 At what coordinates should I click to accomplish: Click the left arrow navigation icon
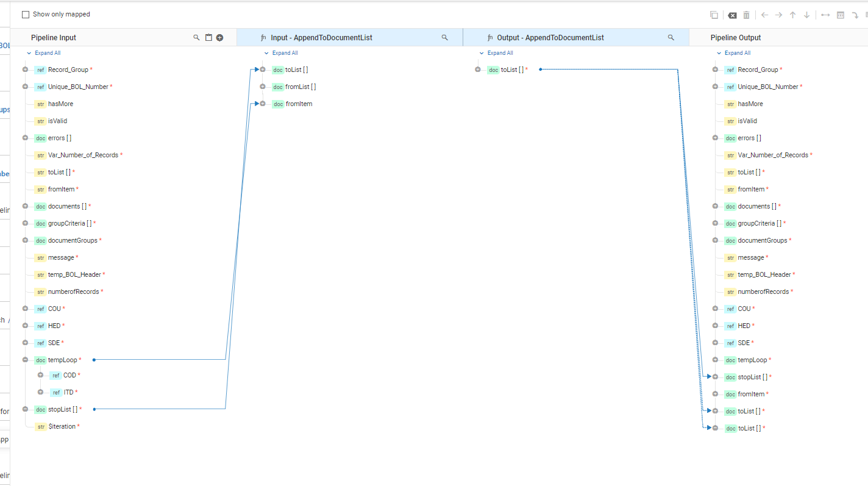[x=764, y=15]
